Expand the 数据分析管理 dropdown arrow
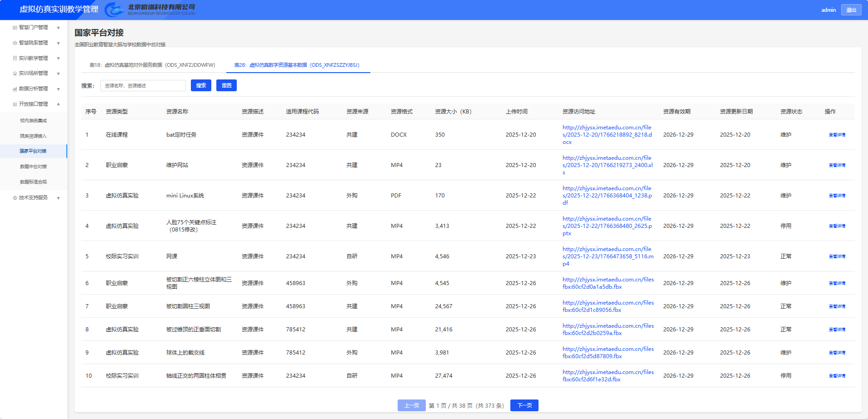 58,89
